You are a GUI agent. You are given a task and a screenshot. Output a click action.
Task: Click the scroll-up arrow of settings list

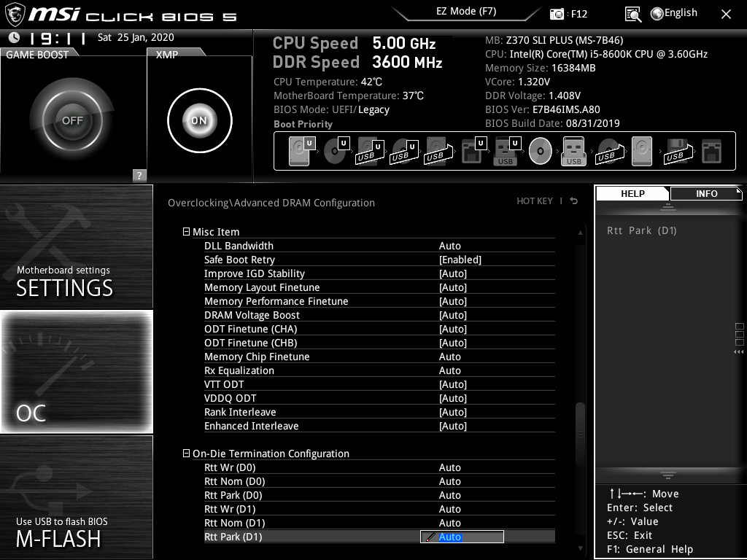[x=580, y=233]
